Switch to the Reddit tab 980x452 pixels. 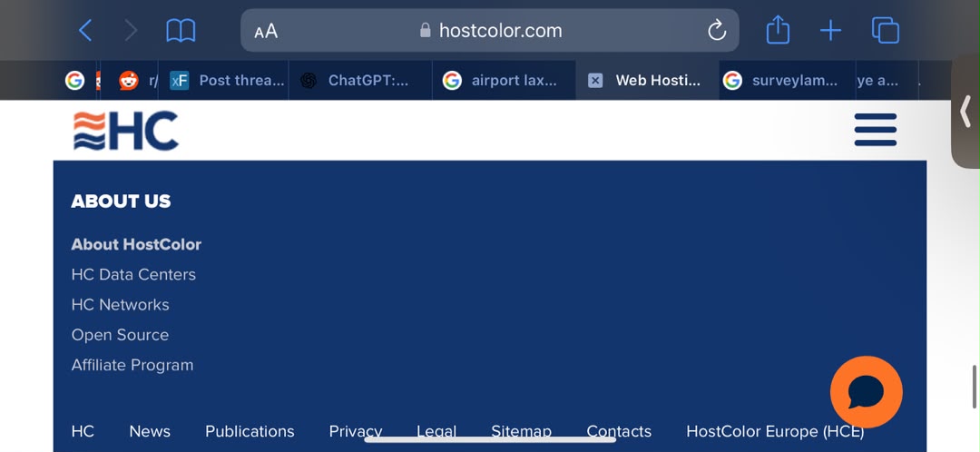click(x=130, y=81)
